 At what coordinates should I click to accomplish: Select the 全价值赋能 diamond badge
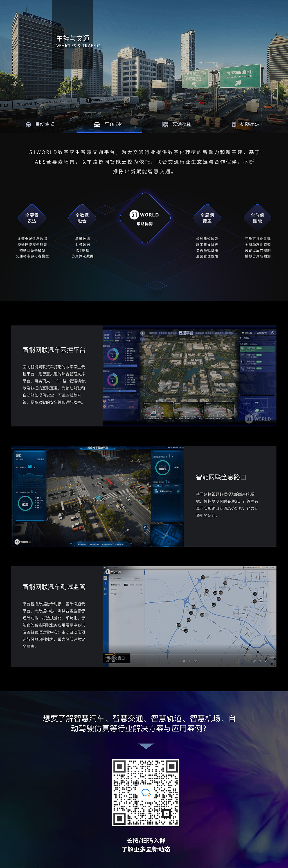[x=257, y=218]
